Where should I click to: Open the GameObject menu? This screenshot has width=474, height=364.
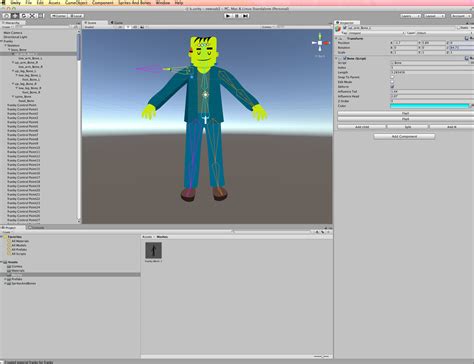pos(76,3)
